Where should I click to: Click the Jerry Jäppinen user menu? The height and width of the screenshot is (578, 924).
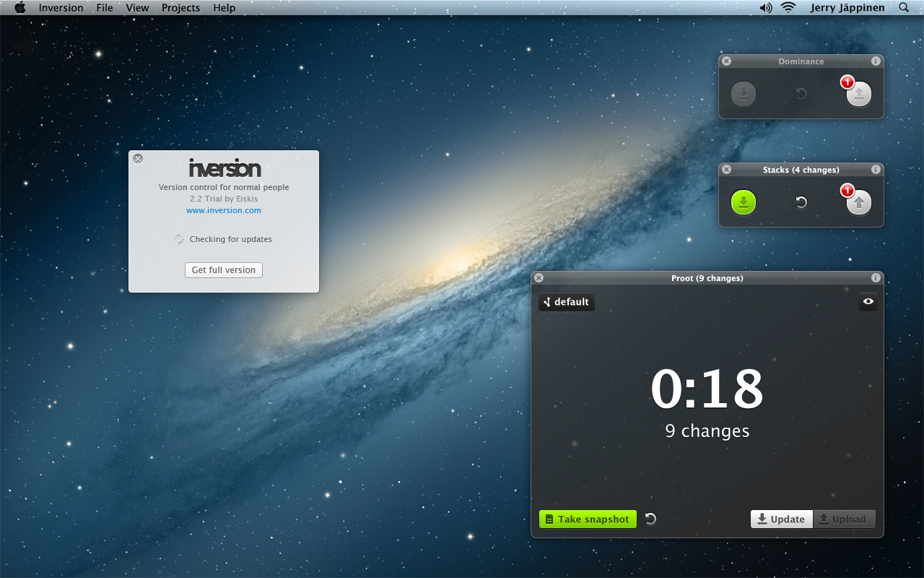pos(847,8)
